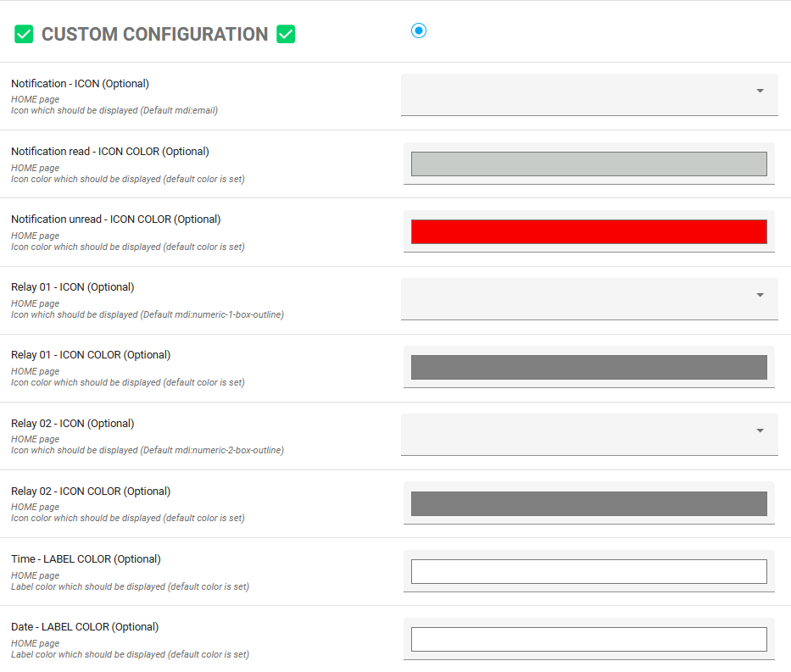Image resolution: width=791 pixels, height=672 pixels.
Task: Open the red Notification unread color swatch
Action: point(588,231)
